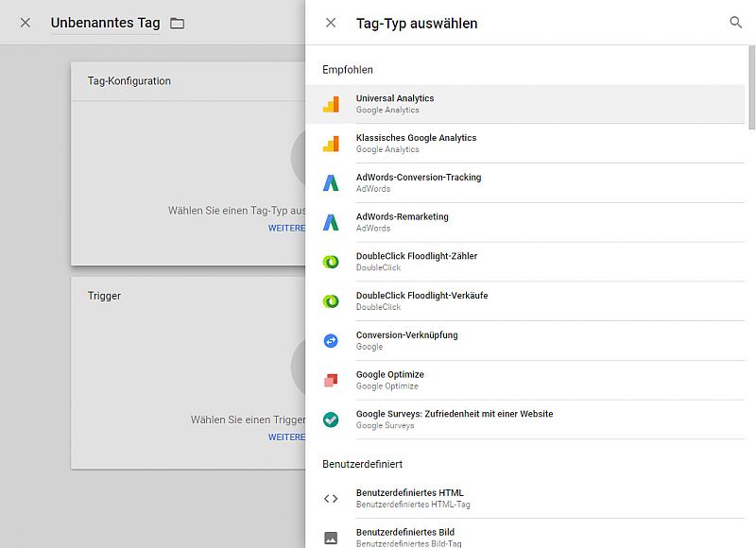Screen dimensions: 756x548
Task: Click the Google Optimize red icon
Action: coord(331,380)
